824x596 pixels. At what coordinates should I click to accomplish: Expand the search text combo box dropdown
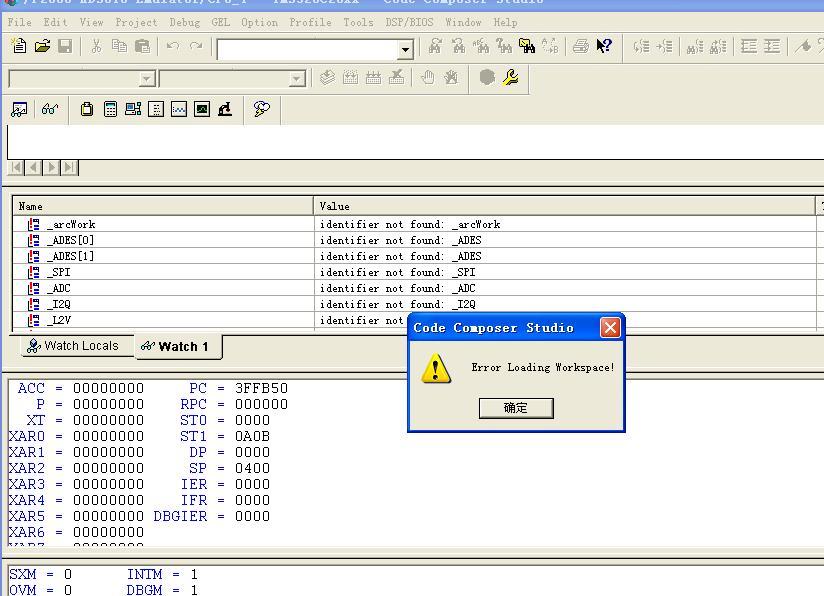(x=405, y=50)
